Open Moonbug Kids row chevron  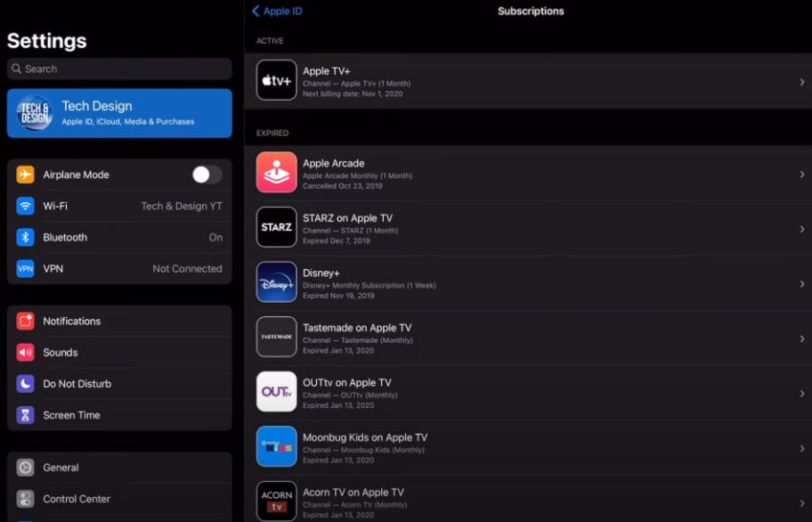pyautogui.click(x=801, y=448)
